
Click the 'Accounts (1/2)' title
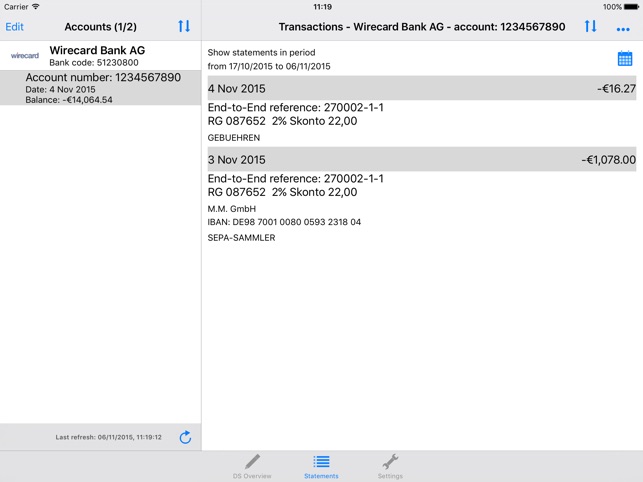click(100, 27)
